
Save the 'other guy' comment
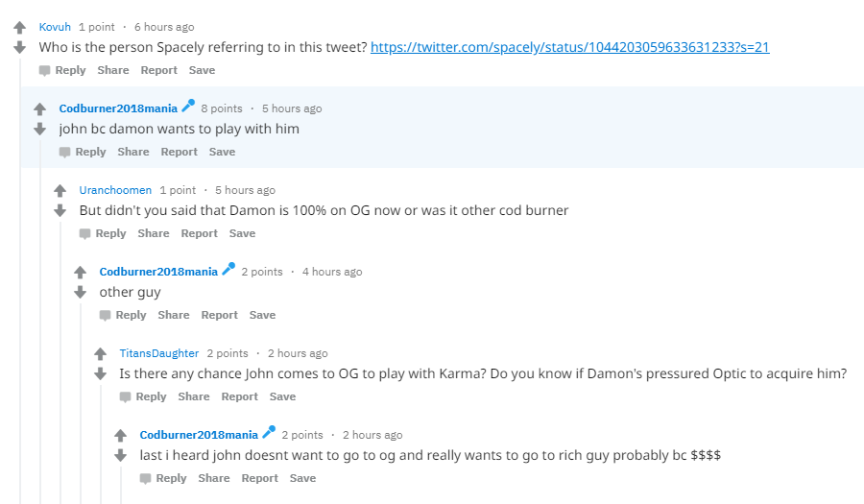tap(262, 315)
